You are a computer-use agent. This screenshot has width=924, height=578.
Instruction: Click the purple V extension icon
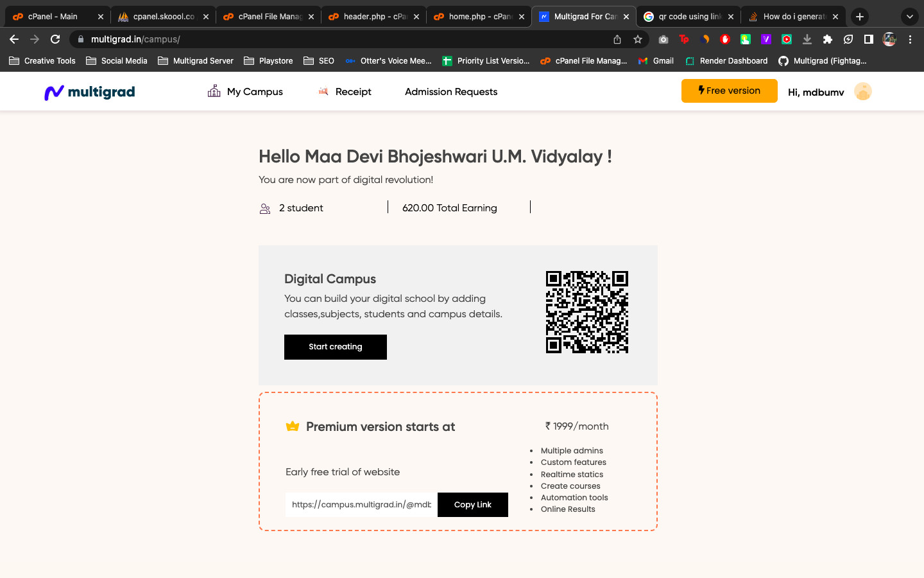point(766,39)
